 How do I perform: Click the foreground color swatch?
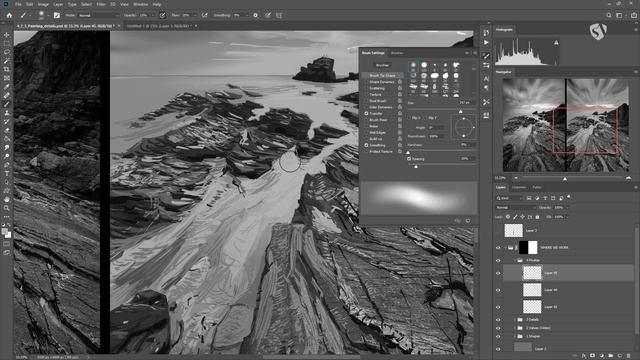[x=5, y=231]
